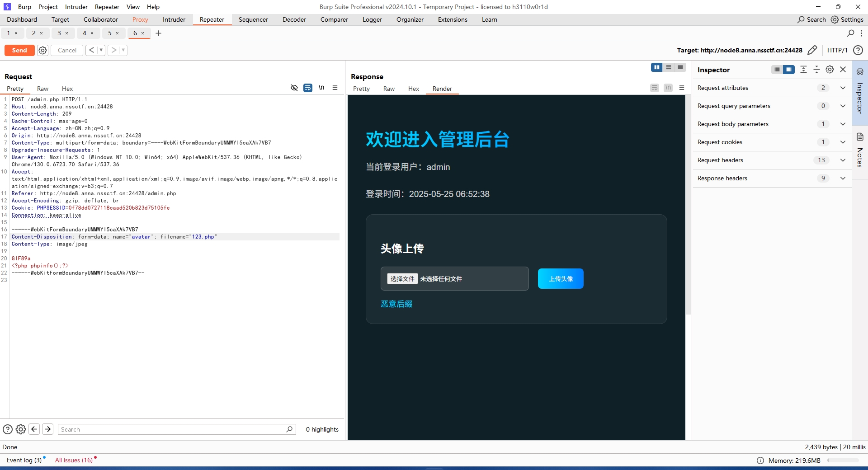Open Request panel hamburger menu
The image size is (868, 470).
pyautogui.click(x=335, y=88)
